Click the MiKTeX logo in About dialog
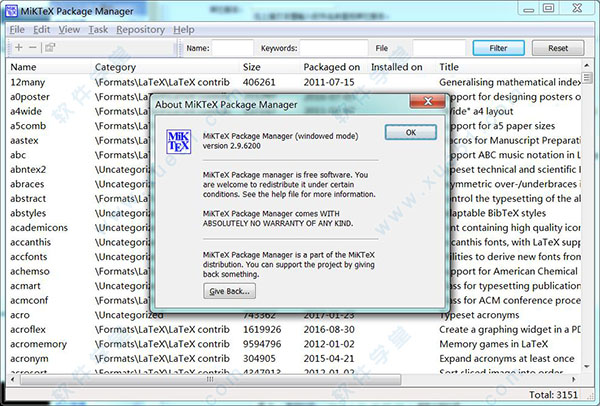Viewport: 600px width, 406px height. coord(179,142)
